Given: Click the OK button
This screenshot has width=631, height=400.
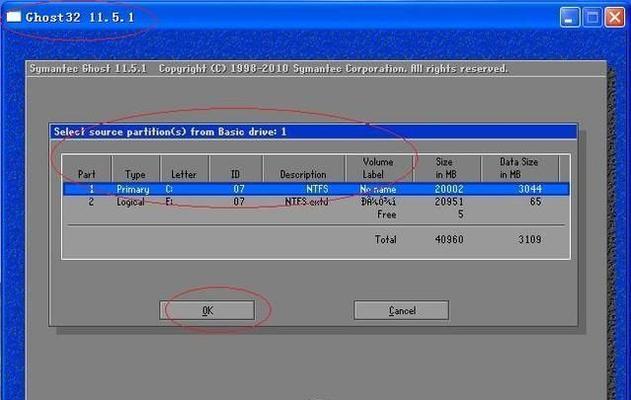Looking at the screenshot, I should point(207,310).
